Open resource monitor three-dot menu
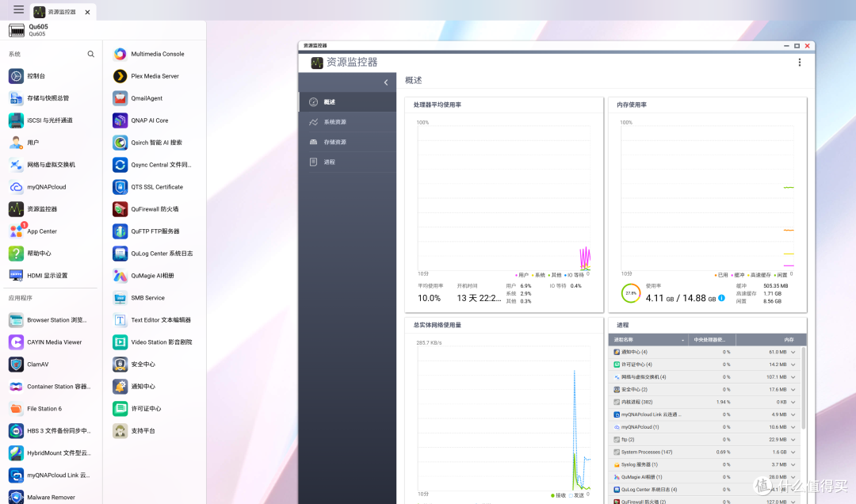Viewport: 856px width, 504px height. click(x=799, y=63)
